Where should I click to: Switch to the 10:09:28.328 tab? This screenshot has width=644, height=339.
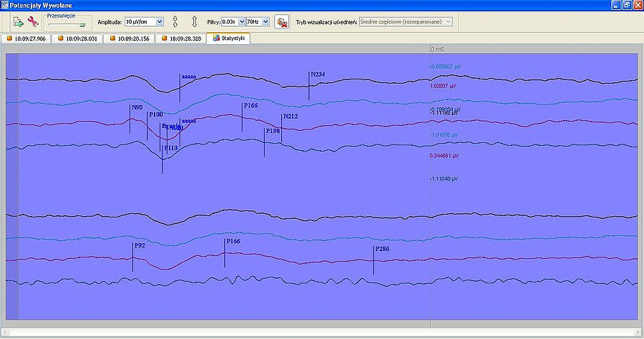coord(181,39)
